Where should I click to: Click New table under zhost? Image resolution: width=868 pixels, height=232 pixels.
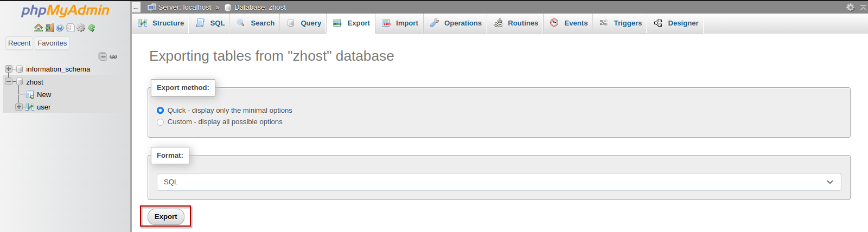[44, 94]
